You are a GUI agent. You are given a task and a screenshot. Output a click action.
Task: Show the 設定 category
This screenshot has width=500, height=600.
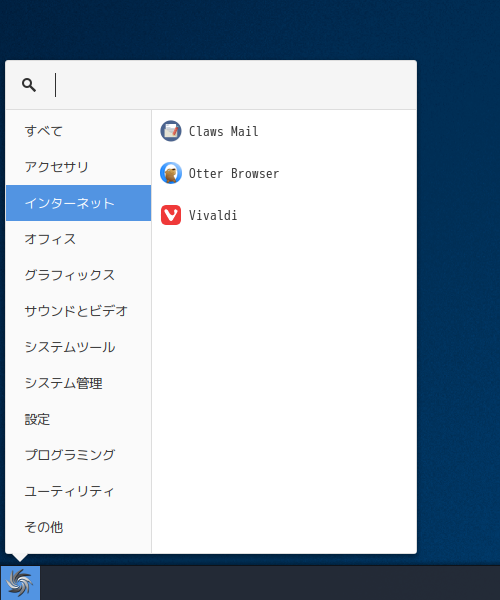click(78, 419)
